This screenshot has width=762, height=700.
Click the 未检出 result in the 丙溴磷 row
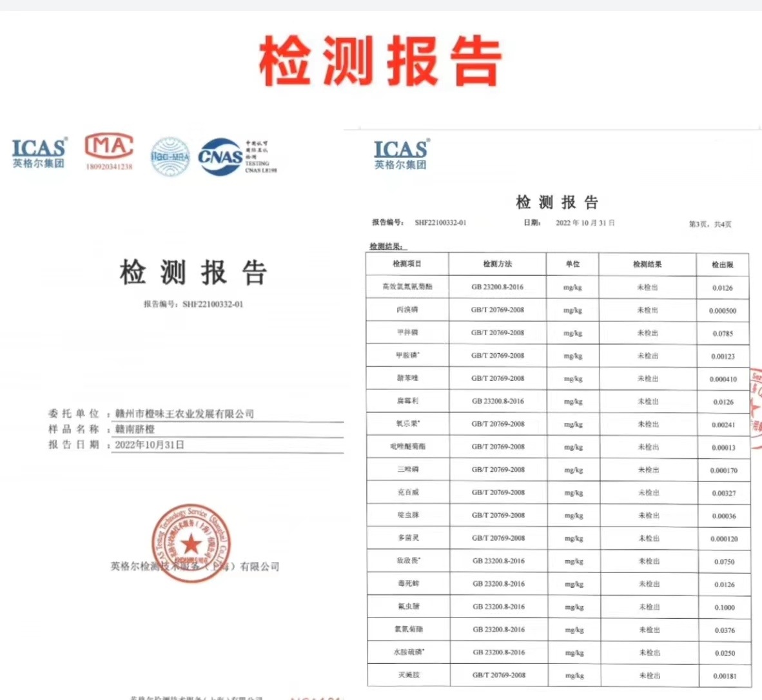click(647, 311)
